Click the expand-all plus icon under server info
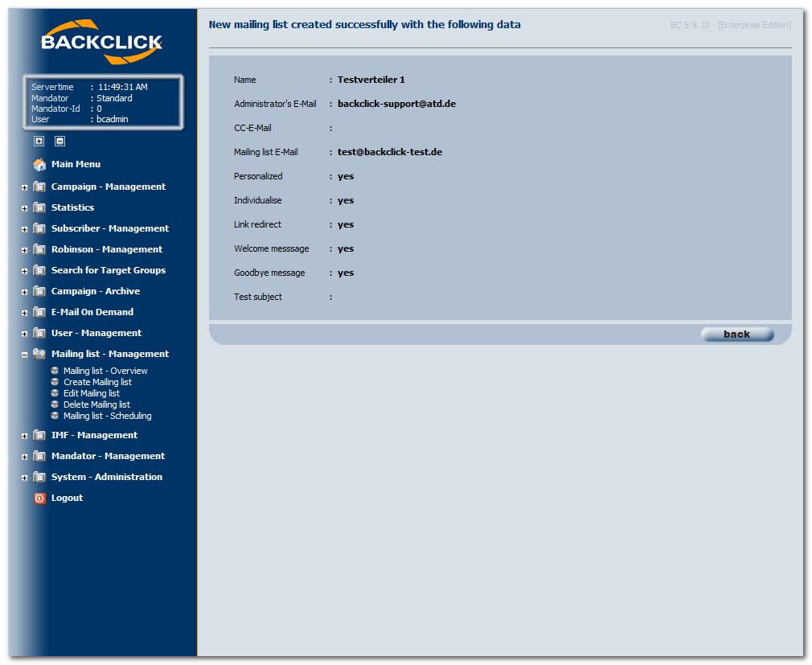Viewport: 812px width, 665px height. (x=39, y=141)
